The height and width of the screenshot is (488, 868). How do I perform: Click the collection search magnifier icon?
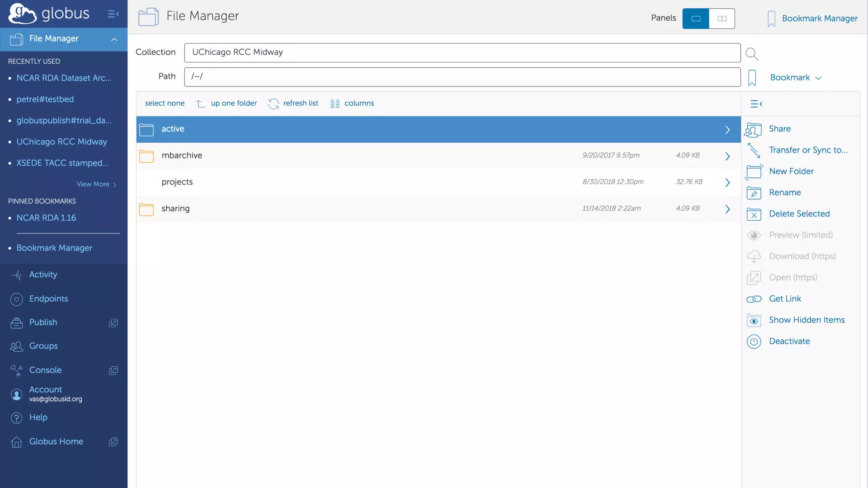[751, 54]
